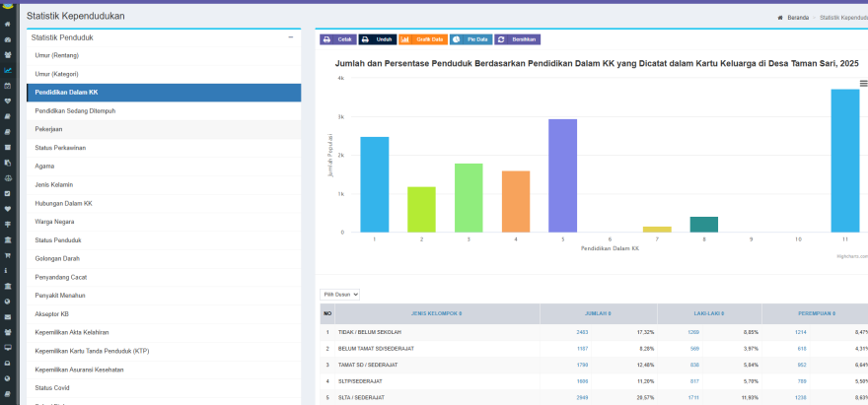Open the chart hamburger context menu
This screenshot has width=868, height=405.
(x=863, y=84)
